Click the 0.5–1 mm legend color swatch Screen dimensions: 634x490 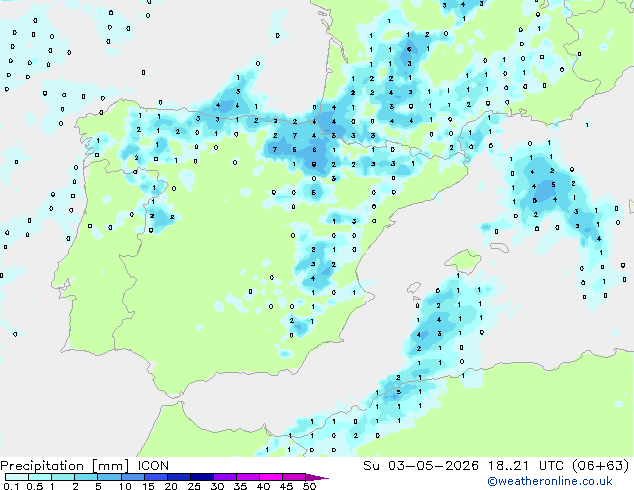(x=40, y=477)
